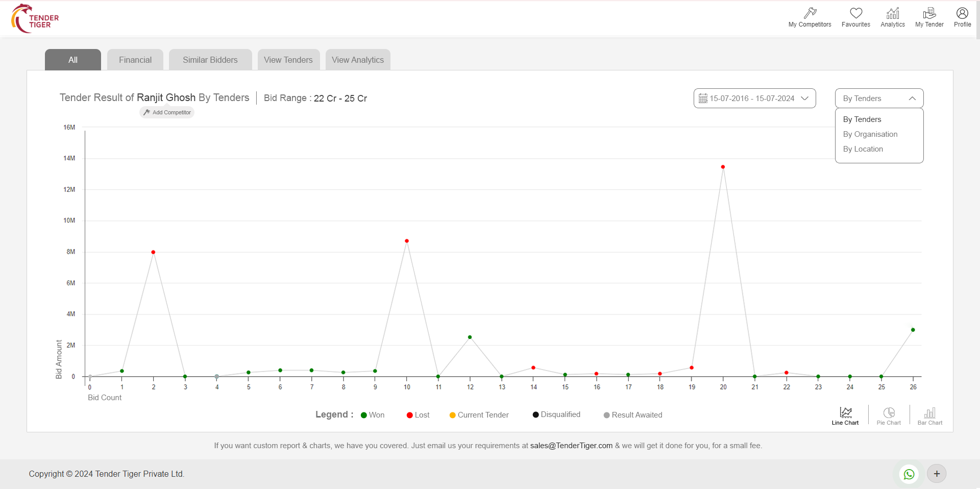Screen dimensions: 980x489
Task: Click red data point at bid 10
Action: (407, 241)
